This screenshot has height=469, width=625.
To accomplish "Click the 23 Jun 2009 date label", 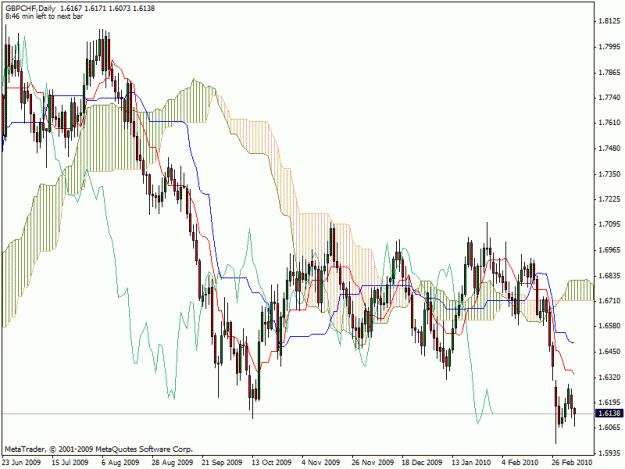I will pos(21,462).
